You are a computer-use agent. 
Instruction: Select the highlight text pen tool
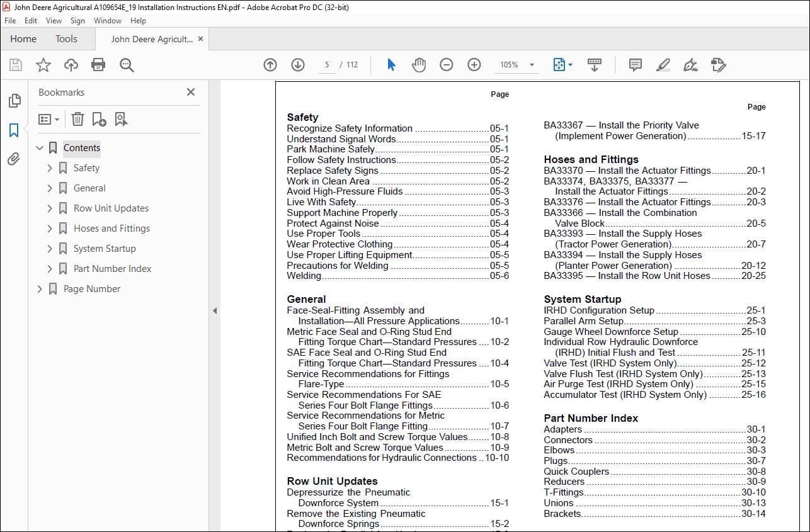tap(663, 65)
